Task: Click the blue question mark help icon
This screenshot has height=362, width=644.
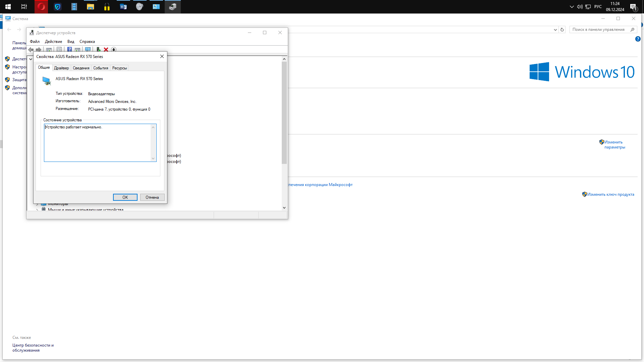Action: (x=69, y=50)
